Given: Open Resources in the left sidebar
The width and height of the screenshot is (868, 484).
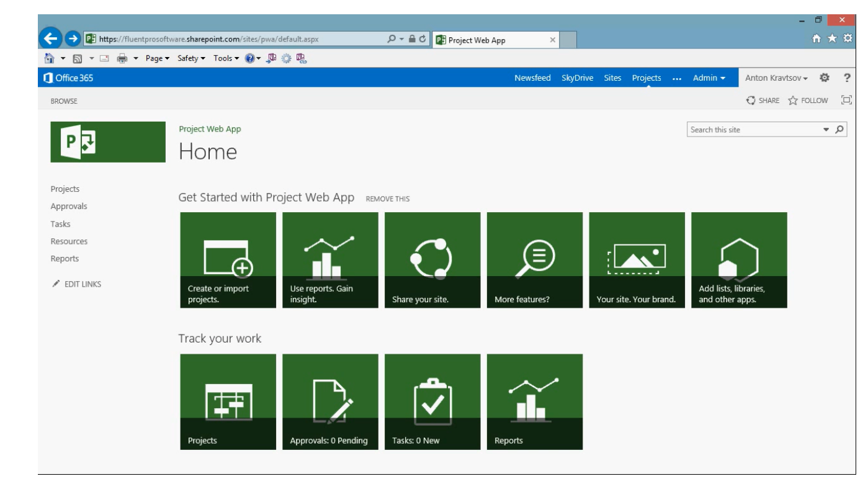Looking at the screenshot, I should click(69, 241).
